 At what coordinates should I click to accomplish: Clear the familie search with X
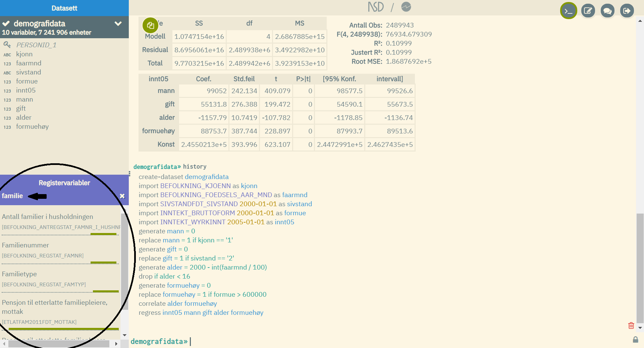coord(122,196)
